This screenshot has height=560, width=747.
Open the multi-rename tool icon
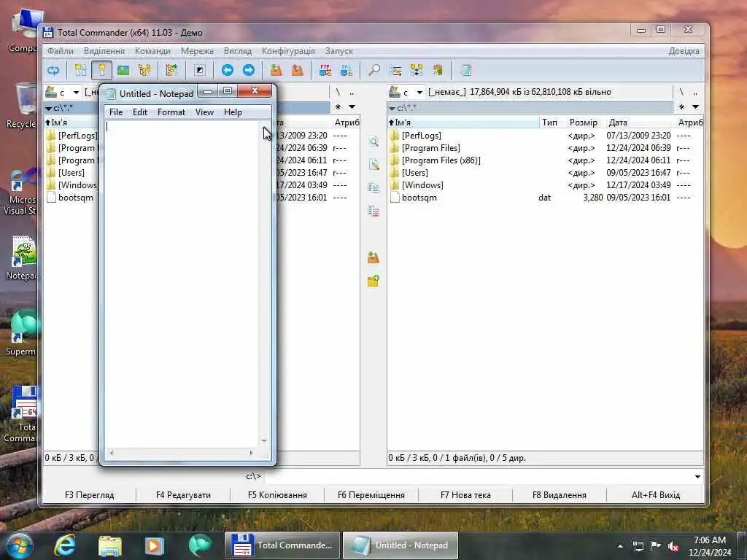pos(395,71)
